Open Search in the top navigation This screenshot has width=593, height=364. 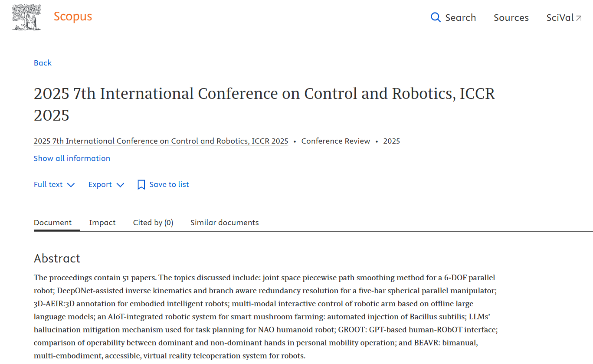(x=460, y=18)
